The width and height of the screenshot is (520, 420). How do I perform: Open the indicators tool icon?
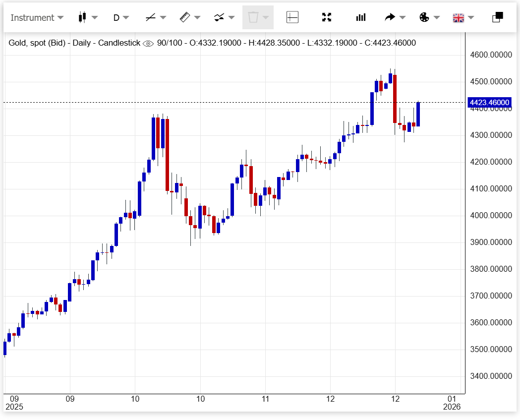coord(219,17)
